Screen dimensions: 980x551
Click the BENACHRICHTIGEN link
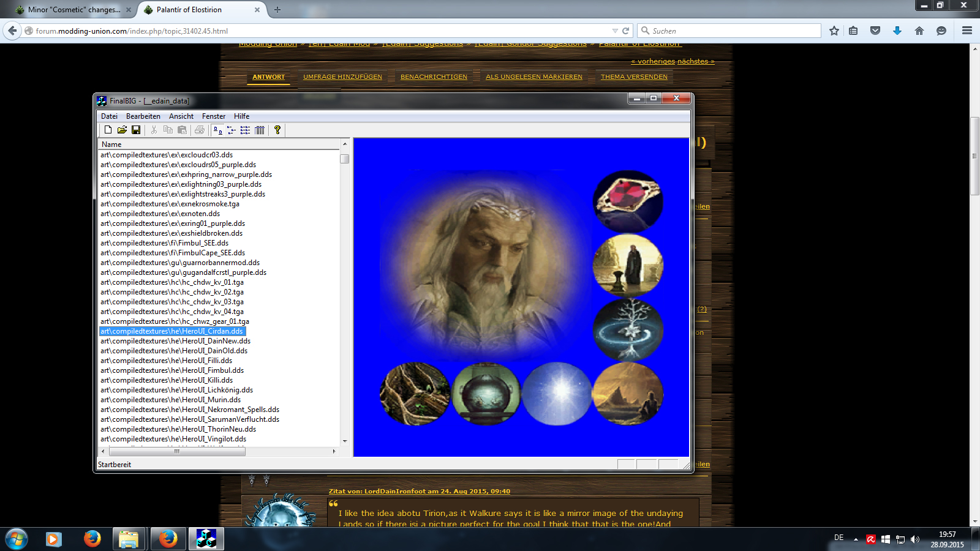pyautogui.click(x=434, y=77)
